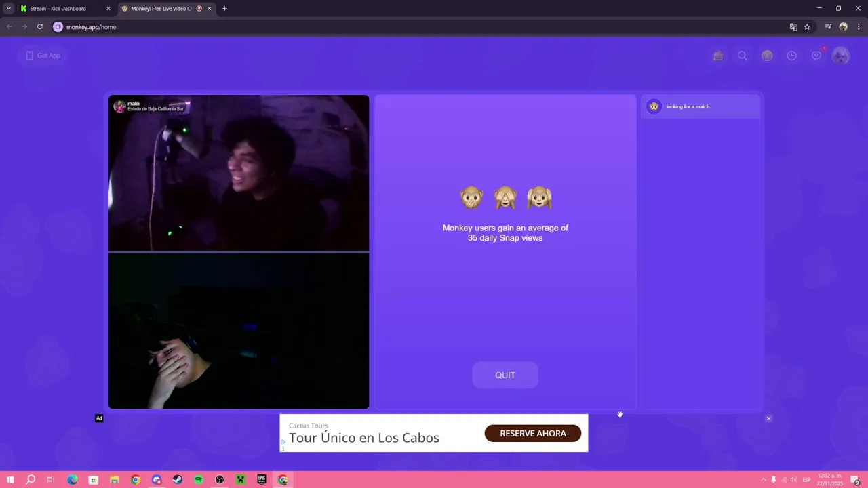Click the monkey avatar beside looking for a match
Viewport: 868px width, 488px height.
[x=654, y=106]
